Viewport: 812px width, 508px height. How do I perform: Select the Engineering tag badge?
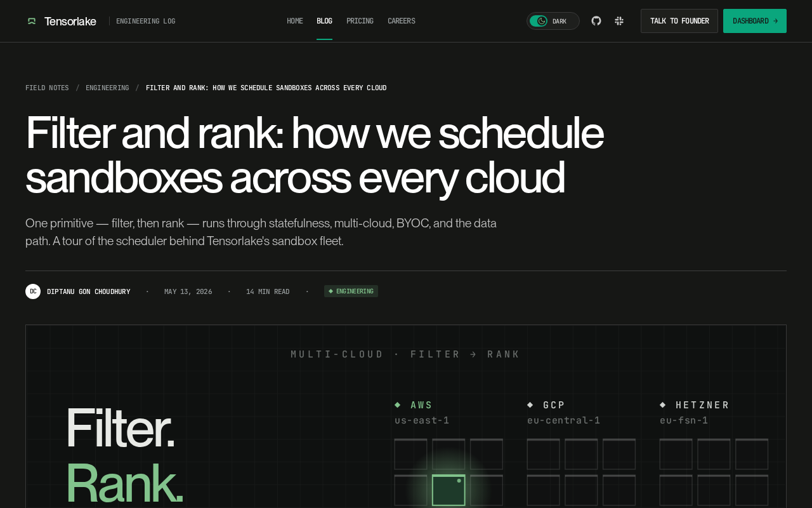(x=351, y=291)
